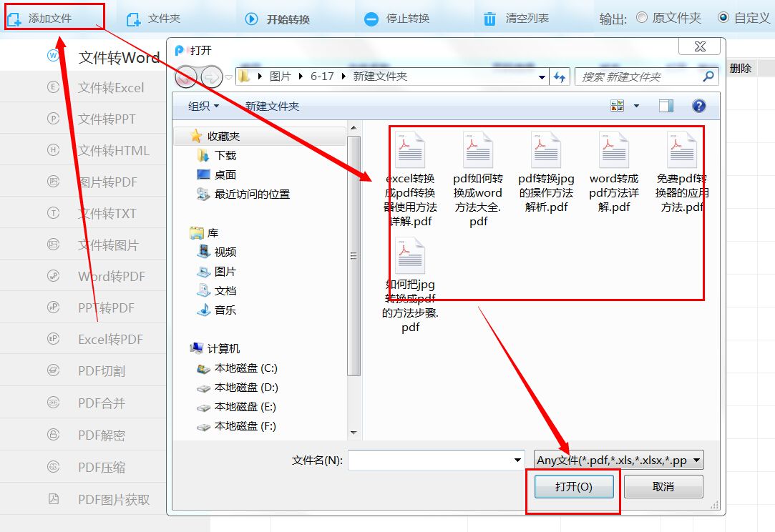775x532 pixels.
Task: Click the search magnifier icon
Action: [708, 77]
